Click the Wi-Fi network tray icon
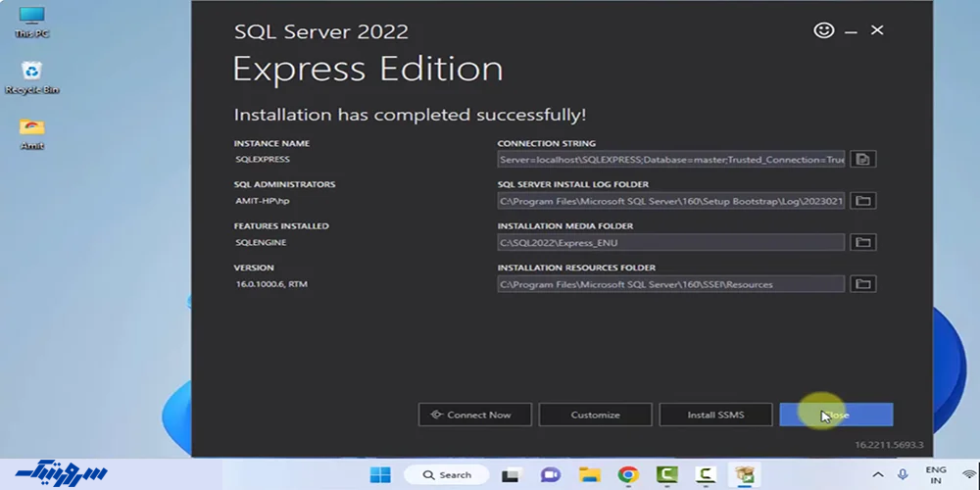 click(970, 475)
